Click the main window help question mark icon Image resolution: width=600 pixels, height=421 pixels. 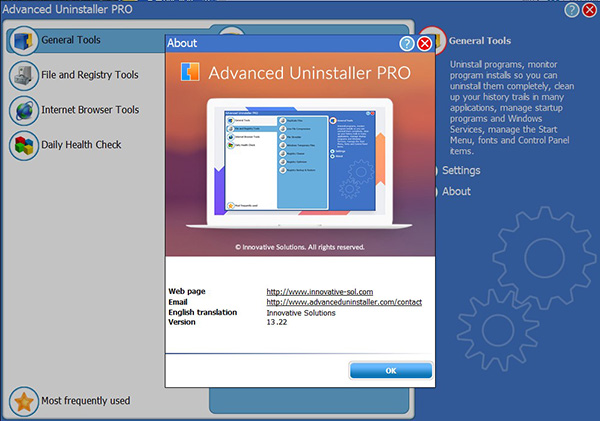pyautogui.click(x=572, y=10)
